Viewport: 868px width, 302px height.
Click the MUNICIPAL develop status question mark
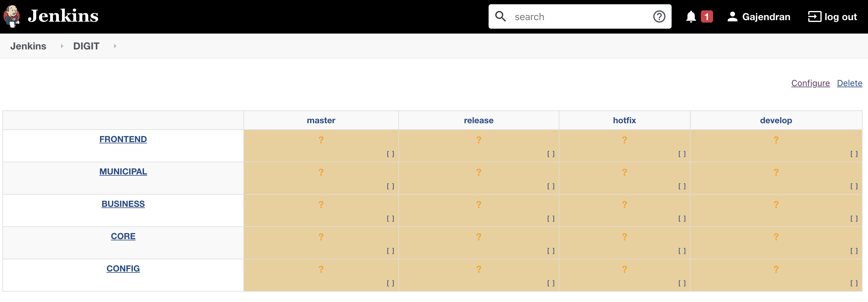click(776, 172)
